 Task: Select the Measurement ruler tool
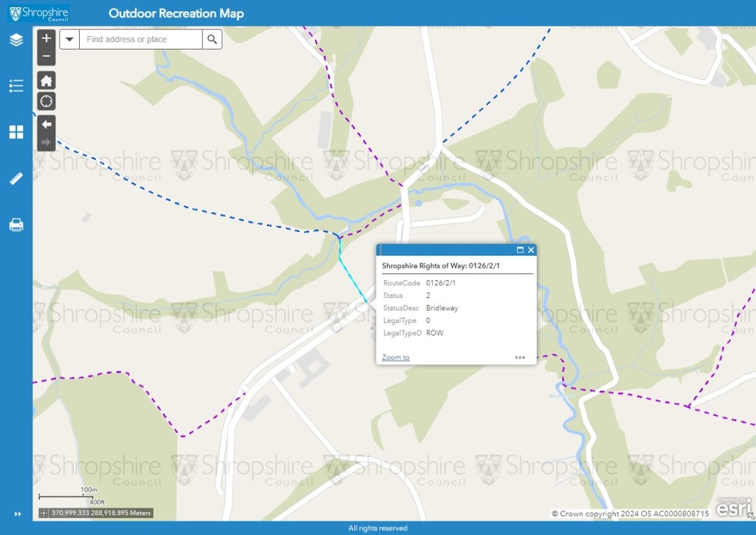(16, 179)
